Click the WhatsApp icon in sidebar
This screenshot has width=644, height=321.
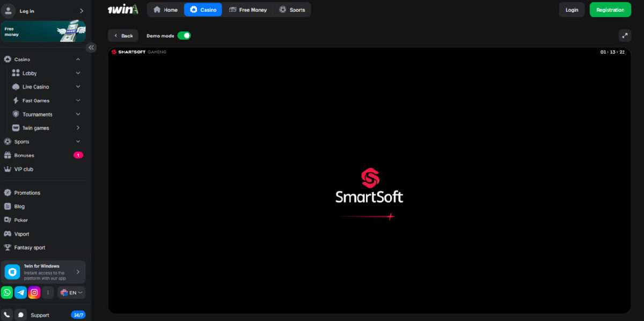(x=7, y=293)
